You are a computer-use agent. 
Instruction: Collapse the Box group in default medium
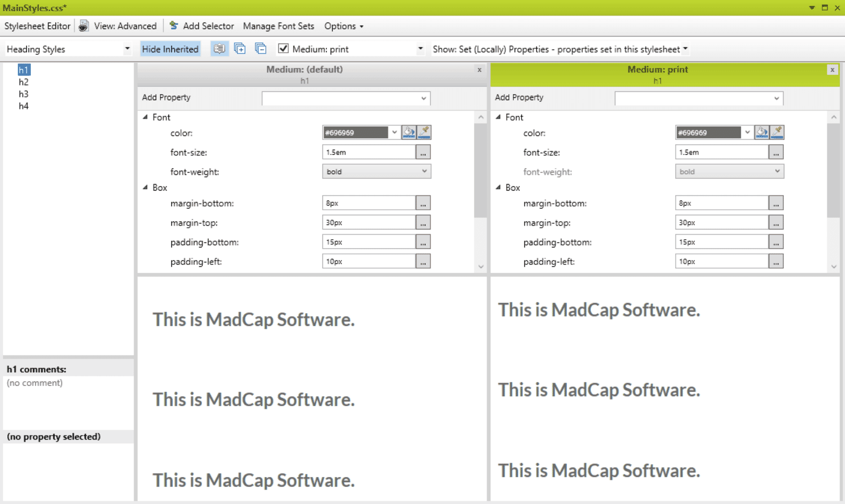click(145, 187)
